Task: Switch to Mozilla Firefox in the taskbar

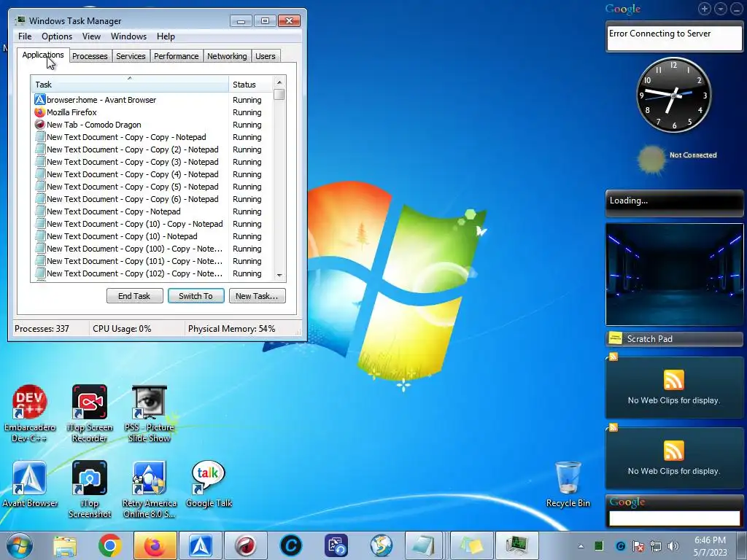Action: tap(155, 545)
